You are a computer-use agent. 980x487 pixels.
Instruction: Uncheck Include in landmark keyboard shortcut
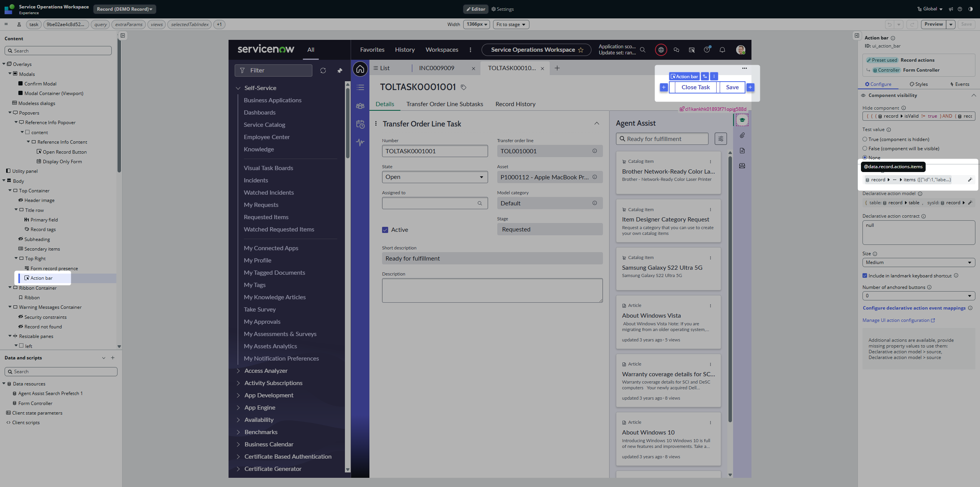coord(865,275)
